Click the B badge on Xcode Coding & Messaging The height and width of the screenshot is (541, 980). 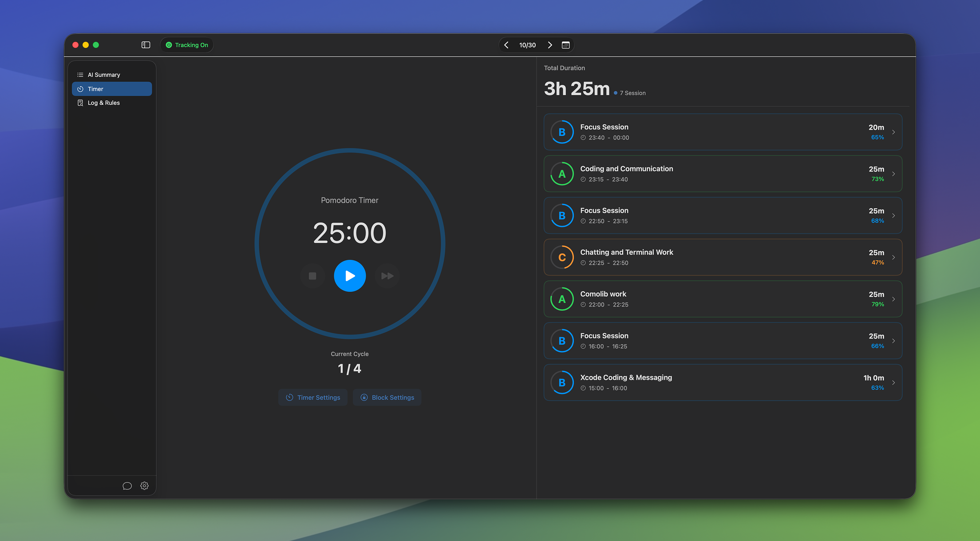pos(562,382)
